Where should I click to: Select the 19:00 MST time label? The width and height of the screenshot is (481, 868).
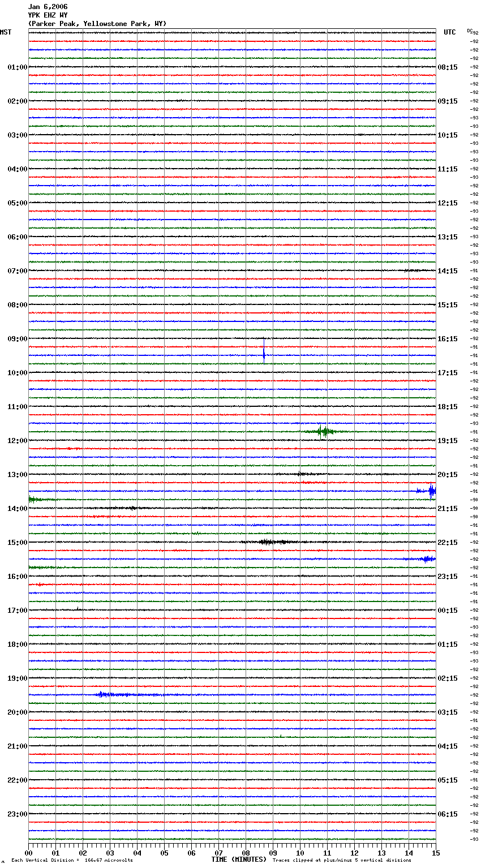pos(18,678)
